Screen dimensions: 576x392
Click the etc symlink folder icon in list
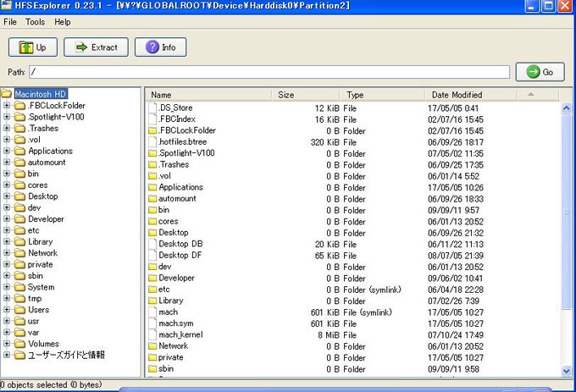(152, 290)
